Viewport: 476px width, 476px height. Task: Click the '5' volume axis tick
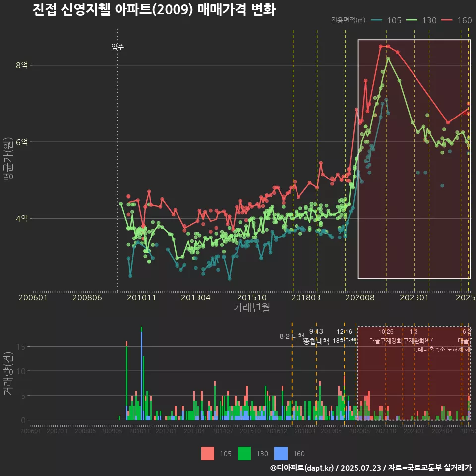pyautogui.click(x=23, y=396)
